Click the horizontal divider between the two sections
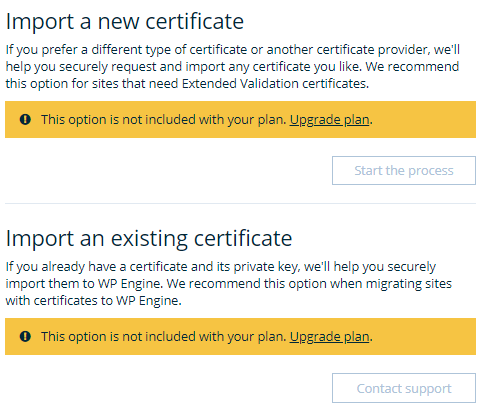 coord(240,203)
